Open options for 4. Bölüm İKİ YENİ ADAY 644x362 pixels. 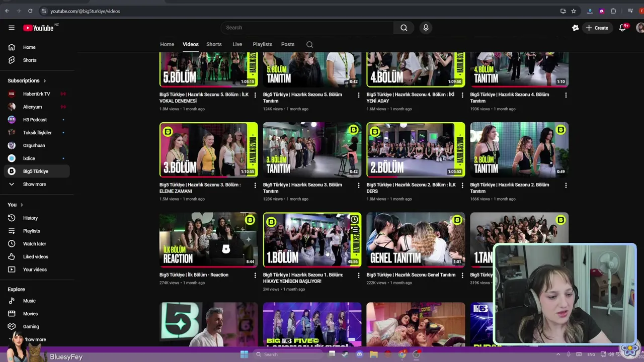click(462, 95)
